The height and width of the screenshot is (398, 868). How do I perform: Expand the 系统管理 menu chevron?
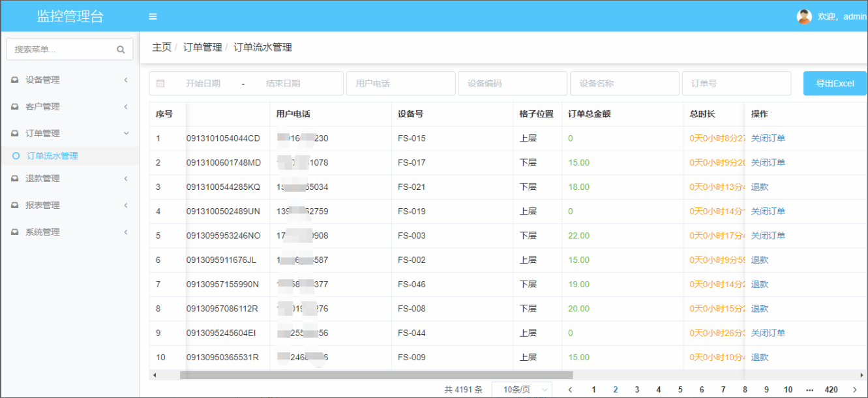(126, 232)
